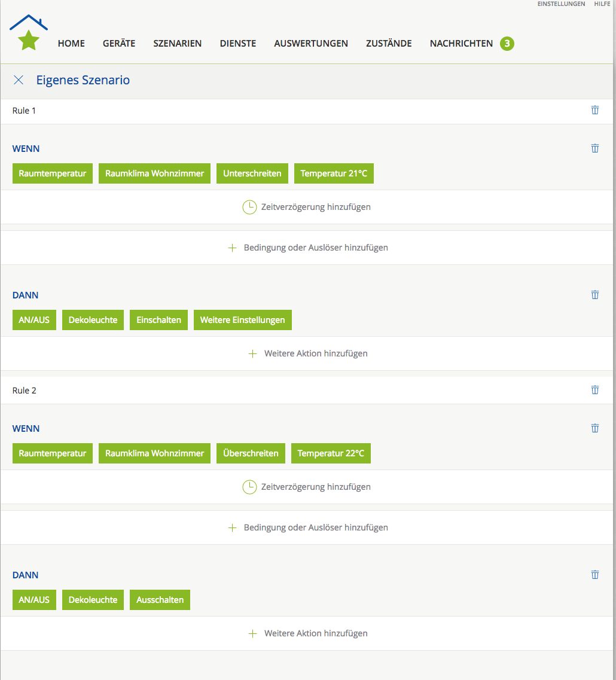Delete Rule 2 with trash icon
The image size is (616, 680).
[x=594, y=390]
